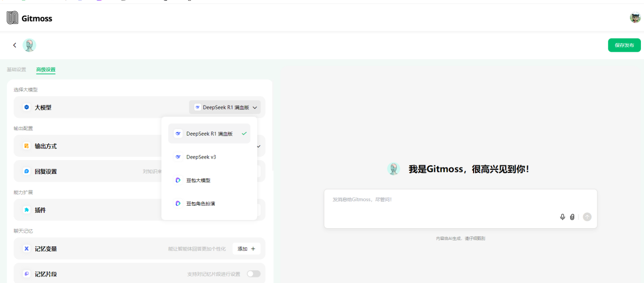Select DeepSeek v3 from the model list
Screen dimensions: 644x283
pos(209,157)
